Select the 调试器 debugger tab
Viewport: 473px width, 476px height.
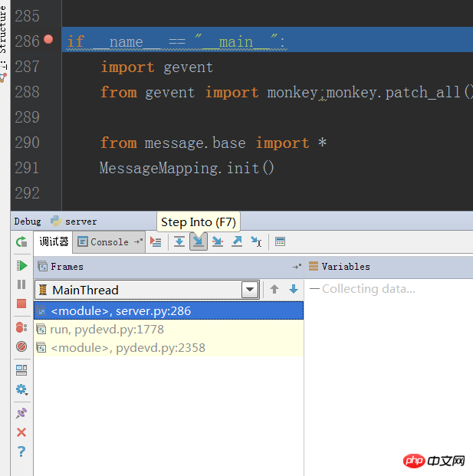tap(54, 241)
